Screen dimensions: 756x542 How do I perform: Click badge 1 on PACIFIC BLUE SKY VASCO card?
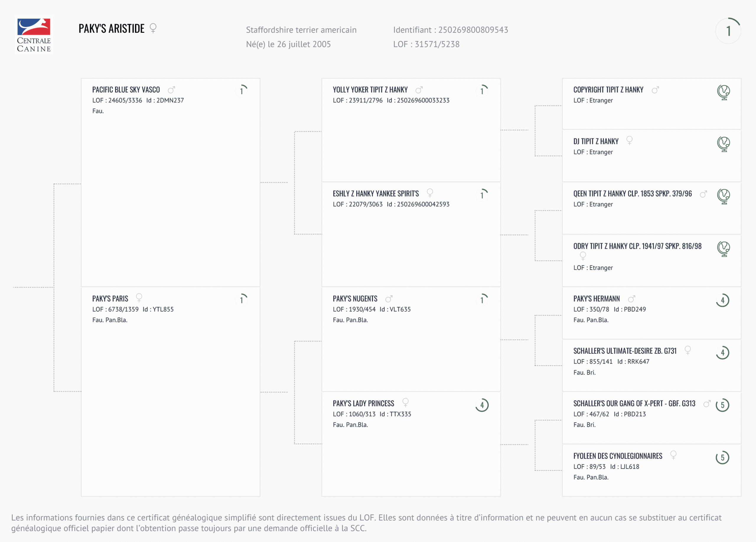coord(242,91)
